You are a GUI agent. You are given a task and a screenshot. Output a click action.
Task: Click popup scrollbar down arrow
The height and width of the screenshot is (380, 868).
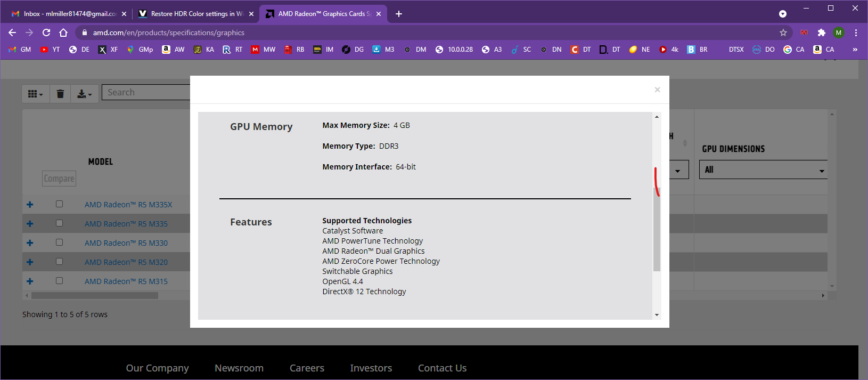[657, 315]
